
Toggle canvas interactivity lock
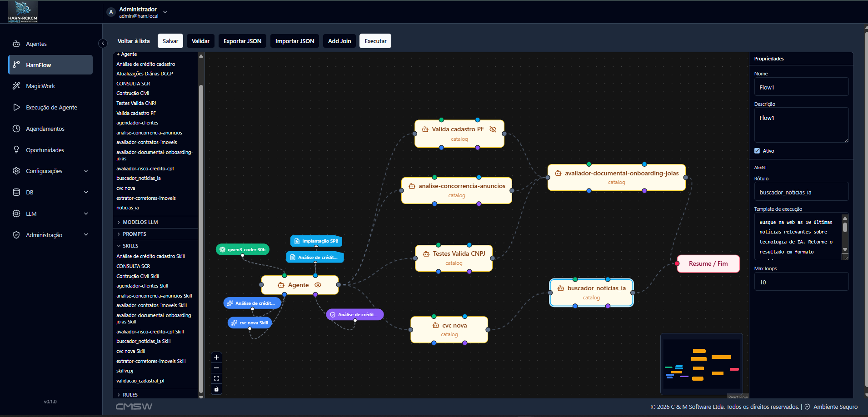click(216, 389)
